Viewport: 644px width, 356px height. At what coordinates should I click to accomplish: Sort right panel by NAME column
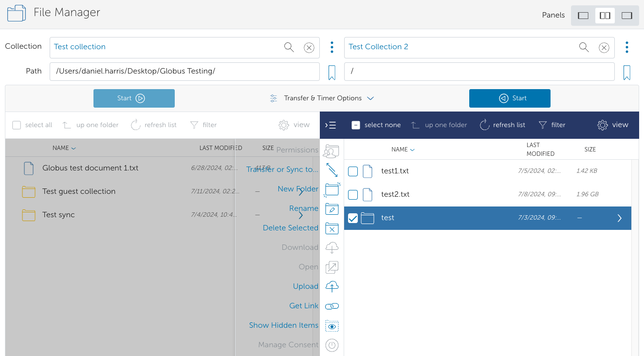click(x=403, y=150)
